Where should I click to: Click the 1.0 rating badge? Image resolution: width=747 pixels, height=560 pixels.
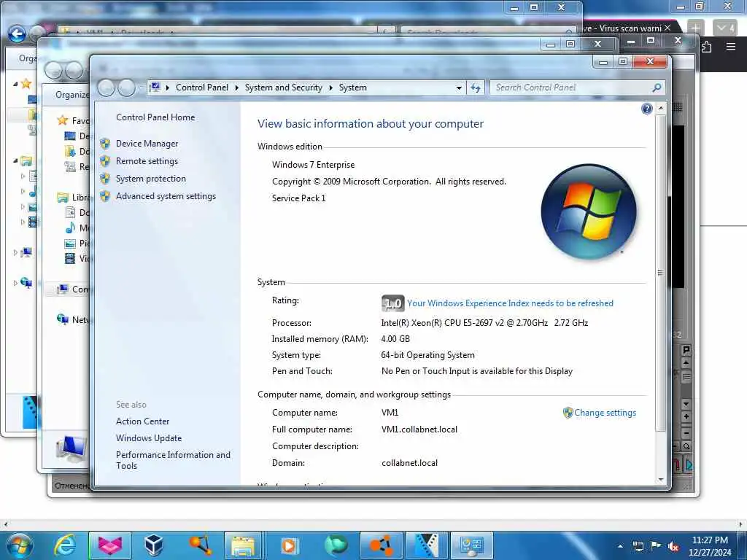[392, 303]
